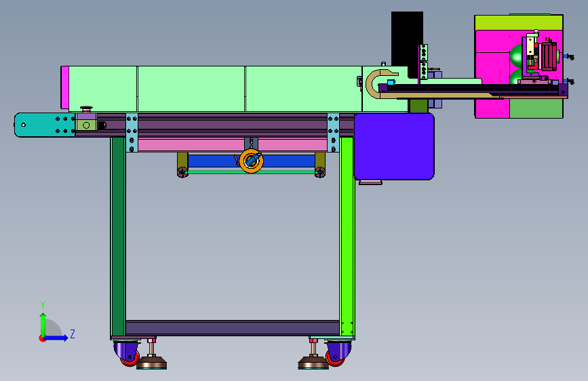Click the red origin point of coordinate triad
588x381 pixels.
point(41,338)
